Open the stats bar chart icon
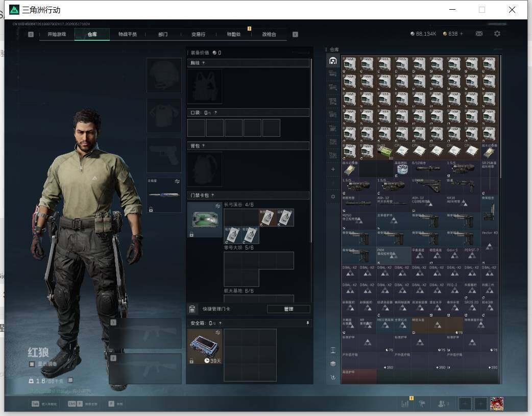 pos(405,404)
